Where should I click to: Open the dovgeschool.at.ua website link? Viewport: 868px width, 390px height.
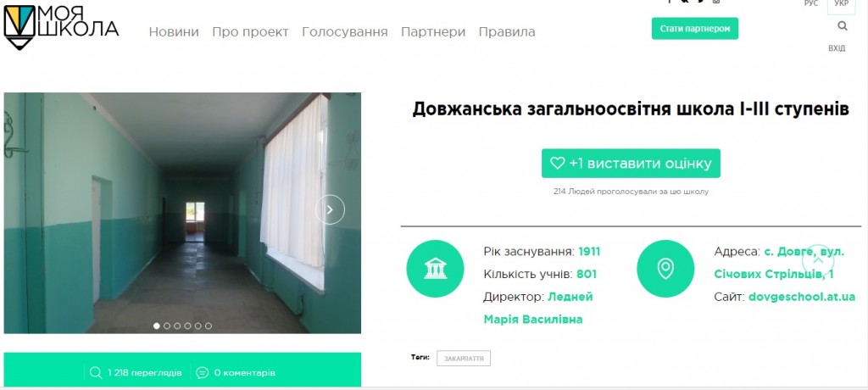click(802, 297)
